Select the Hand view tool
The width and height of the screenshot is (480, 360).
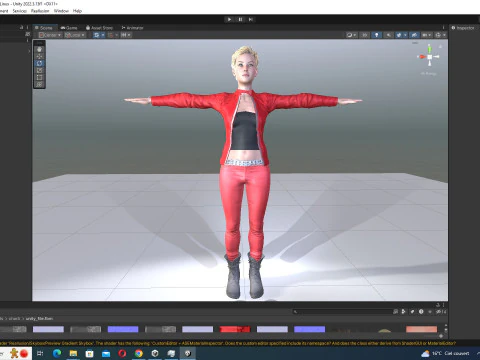click(x=39, y=49)
